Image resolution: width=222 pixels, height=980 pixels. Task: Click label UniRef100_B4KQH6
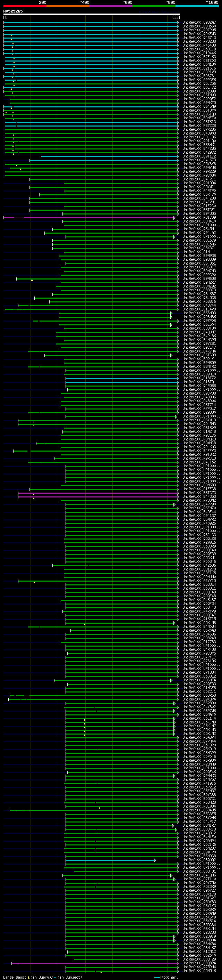[199, 875]
